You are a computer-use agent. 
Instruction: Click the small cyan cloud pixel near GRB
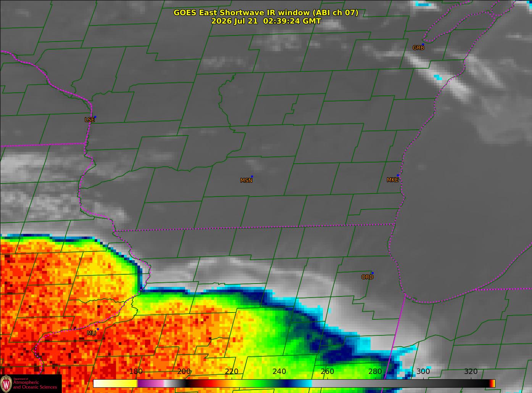click(438, 77)
